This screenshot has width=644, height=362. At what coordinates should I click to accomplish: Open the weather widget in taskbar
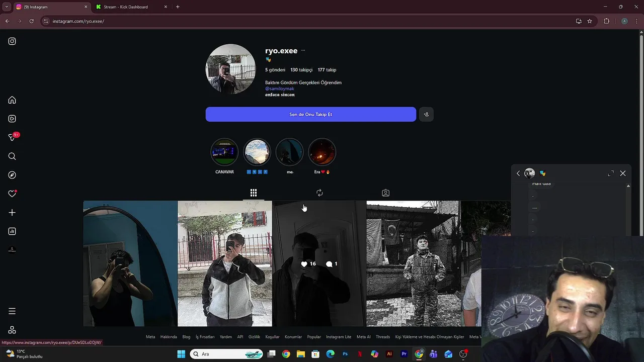24,354
